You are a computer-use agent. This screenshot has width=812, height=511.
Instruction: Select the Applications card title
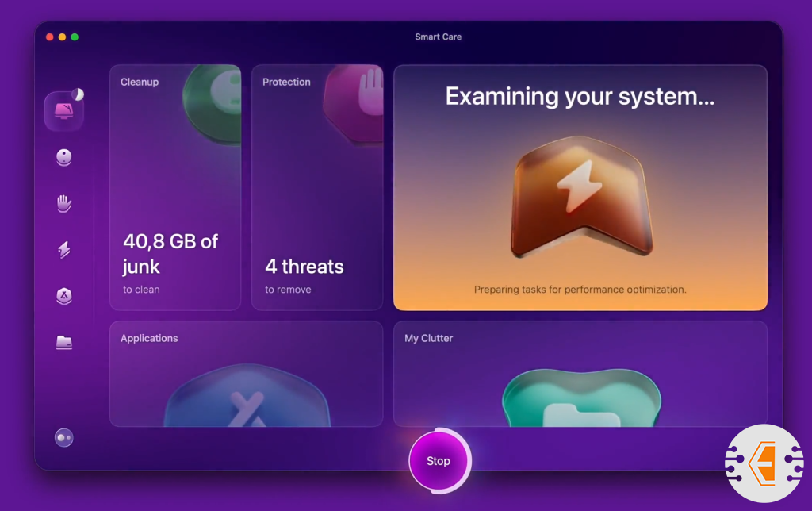tap(149, 338)
